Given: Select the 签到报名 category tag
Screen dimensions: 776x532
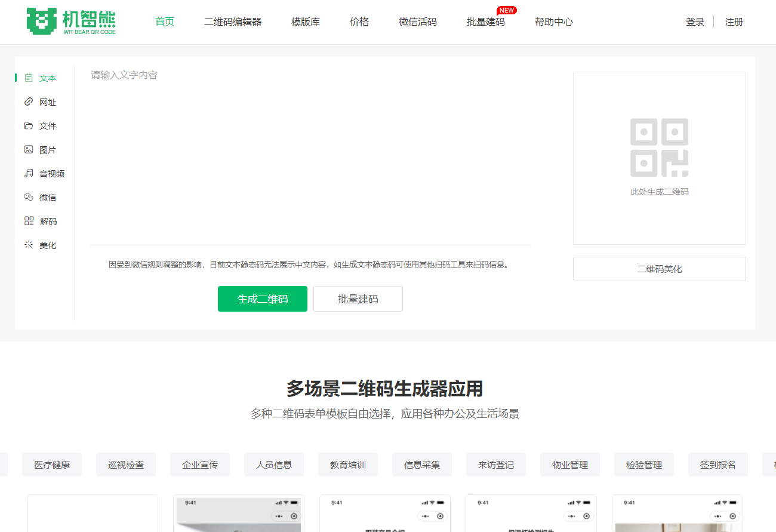Looking at the screenshot, I should coord(718,465).
